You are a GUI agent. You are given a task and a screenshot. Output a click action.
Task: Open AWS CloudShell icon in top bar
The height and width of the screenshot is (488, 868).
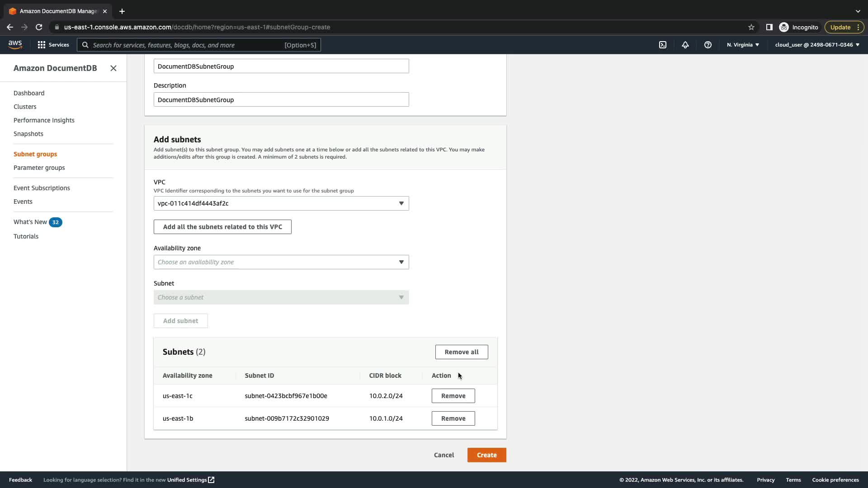pyautogui.click(x=663, y=45)
